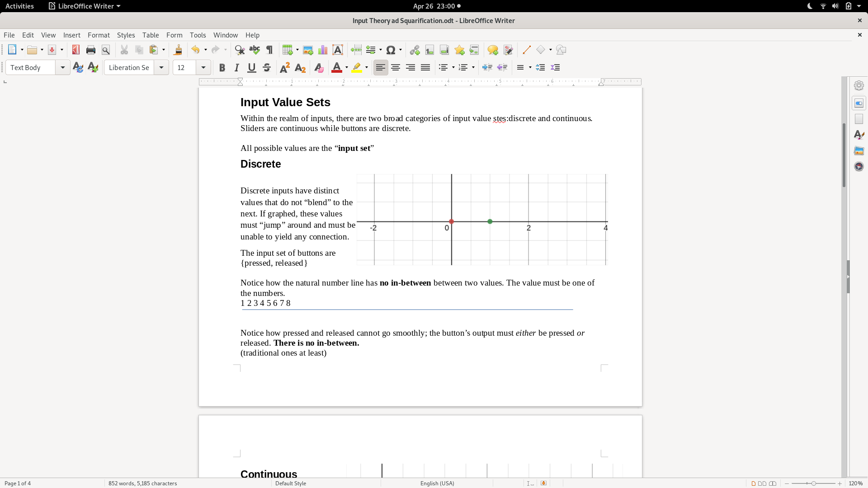The width and height of the screenshot is (868, 488).
Task: Toggle Strikethrough formatting
Action: (x=267, y=68)
